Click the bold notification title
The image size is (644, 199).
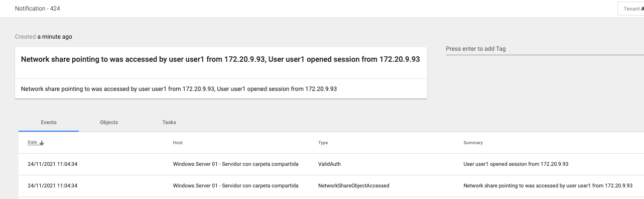(220, 59)
